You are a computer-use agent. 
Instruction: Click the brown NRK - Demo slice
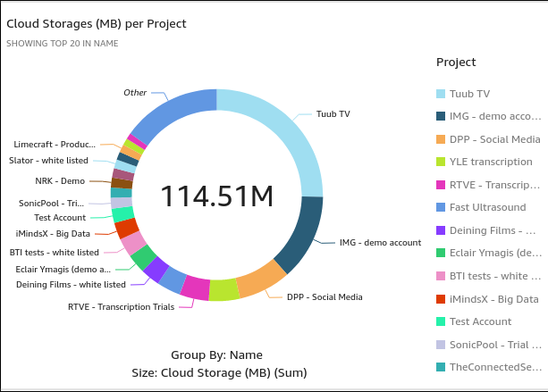coord(122,183)
